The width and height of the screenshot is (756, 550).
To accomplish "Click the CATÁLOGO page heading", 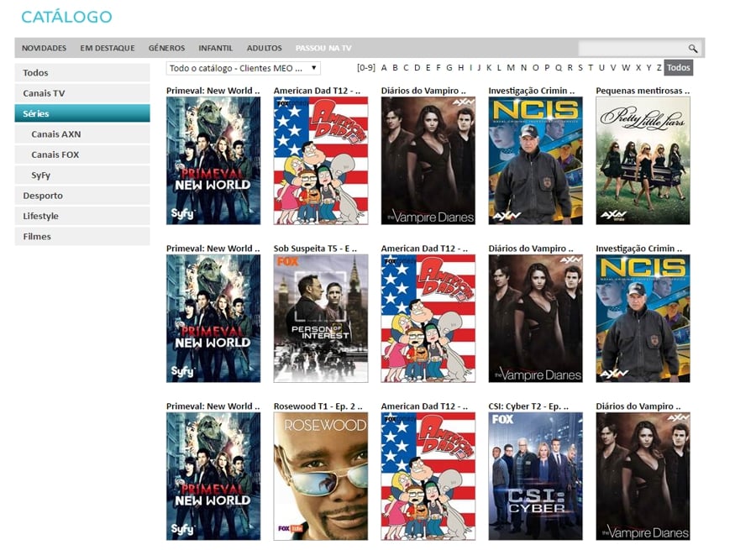I will [x=66, y=17].
